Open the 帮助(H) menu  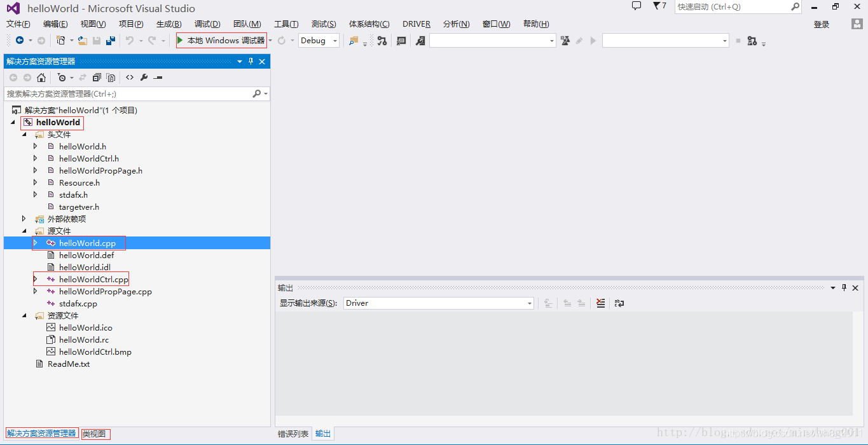pyautogui.click(x=536, y=24)
